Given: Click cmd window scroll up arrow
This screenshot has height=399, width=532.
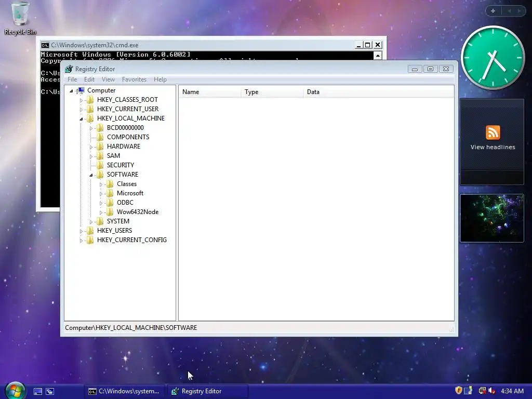Looking at the screenshot, I should pos(378,56).
